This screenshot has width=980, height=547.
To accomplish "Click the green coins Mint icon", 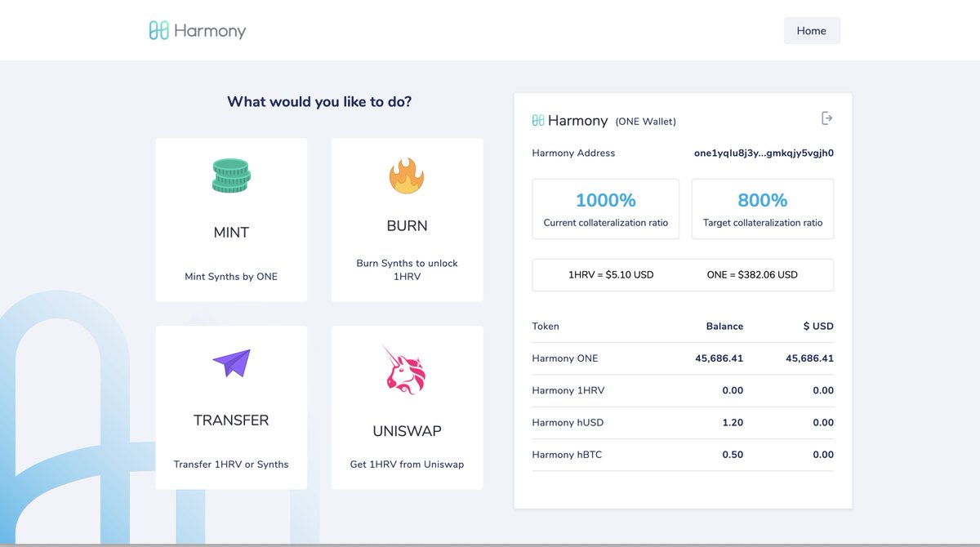I will pos(231,176).
